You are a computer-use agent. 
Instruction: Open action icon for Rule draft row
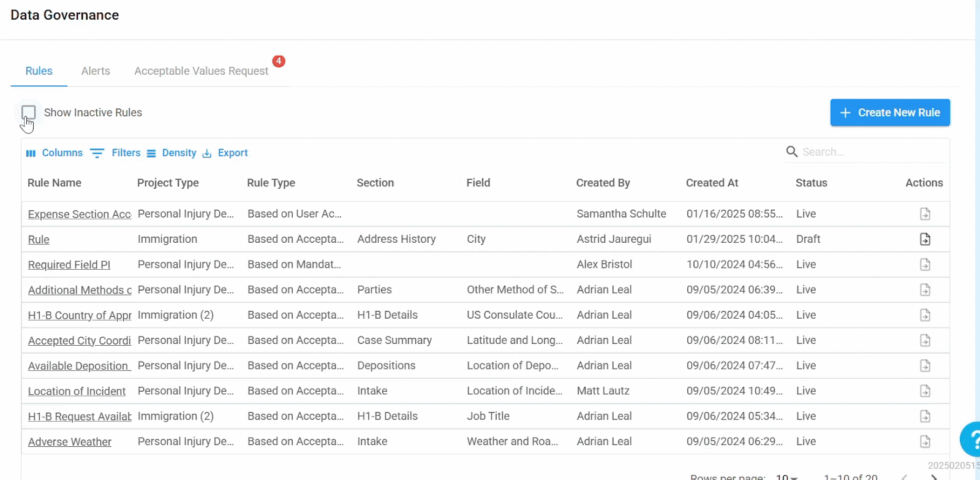coord(925,239)
